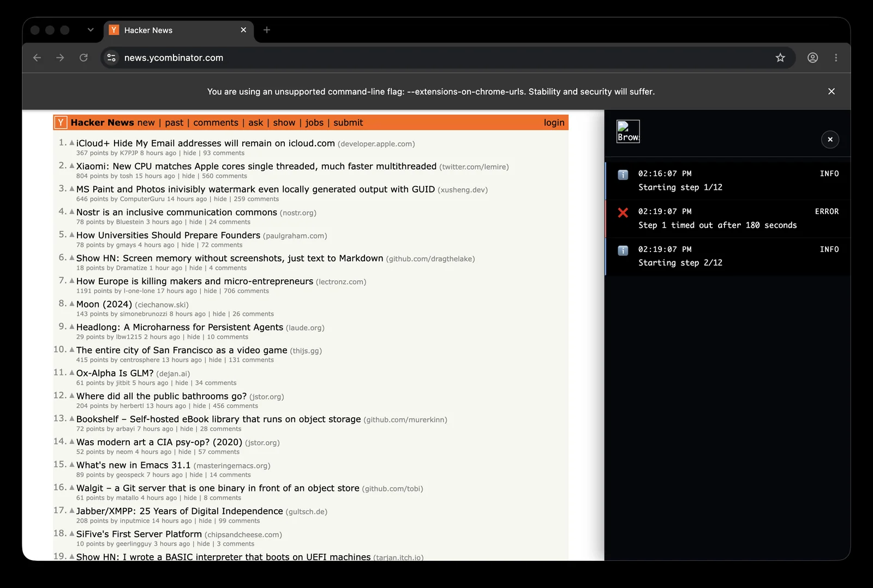Open Chrome's three-dot menu
The image size is (873, 588).
coord(836,58)
